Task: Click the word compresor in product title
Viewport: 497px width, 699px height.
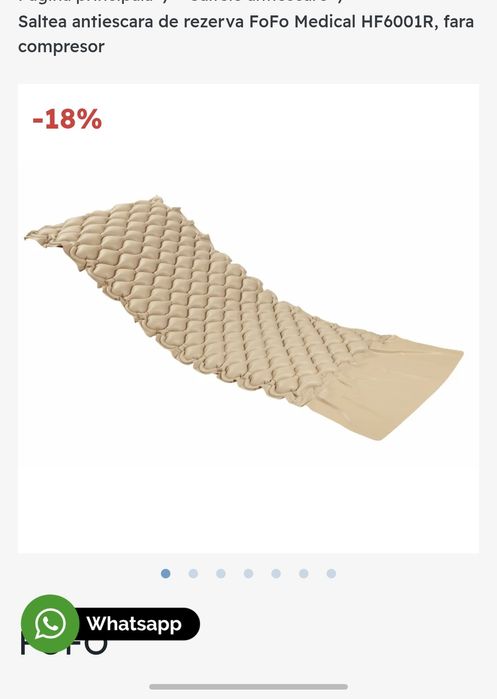Action: tap(62, 46)
